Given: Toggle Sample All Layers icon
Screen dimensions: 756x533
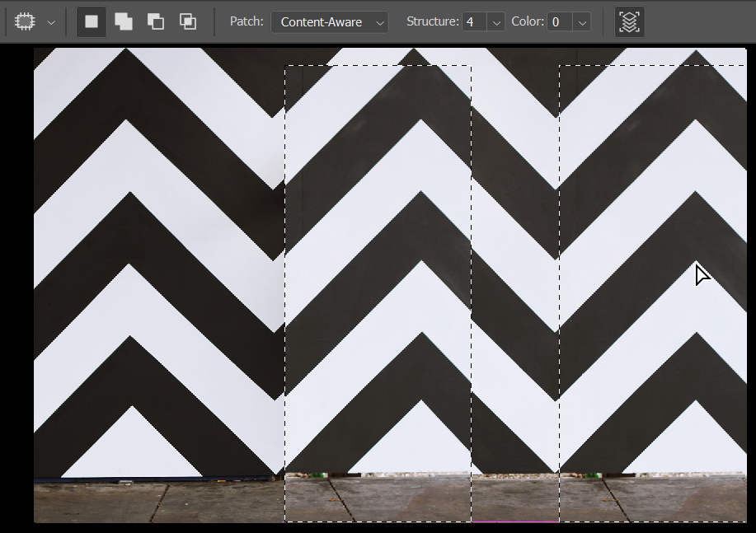Looking at the screenshot, I should point(629,22).
